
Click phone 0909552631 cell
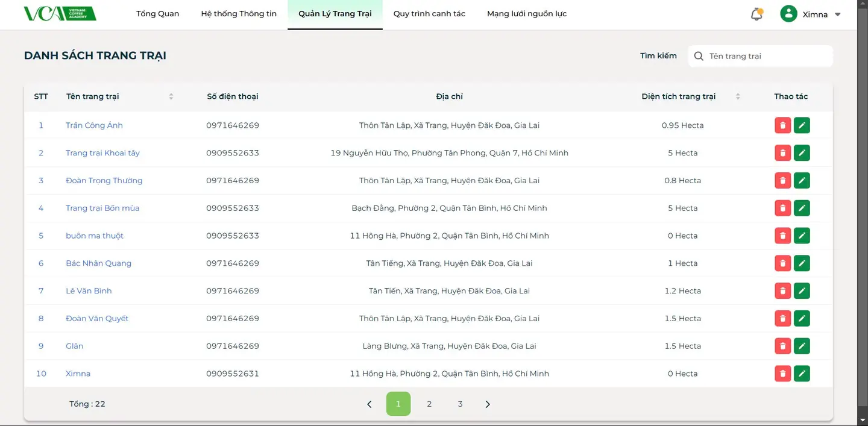point(233,374)
